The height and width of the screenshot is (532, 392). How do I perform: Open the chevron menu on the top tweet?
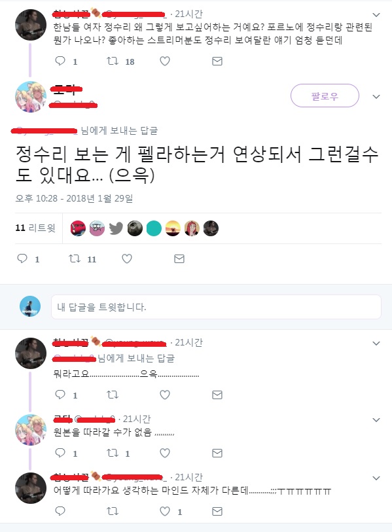376,15
